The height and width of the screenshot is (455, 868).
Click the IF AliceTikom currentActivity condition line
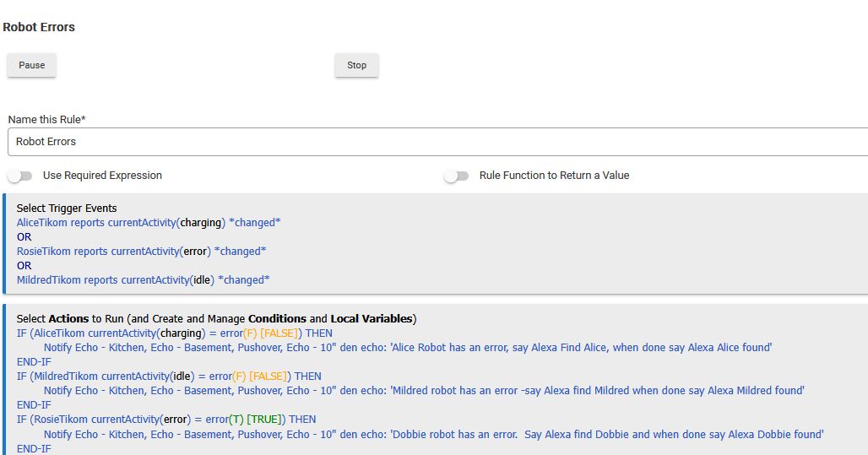pos(174,333)
